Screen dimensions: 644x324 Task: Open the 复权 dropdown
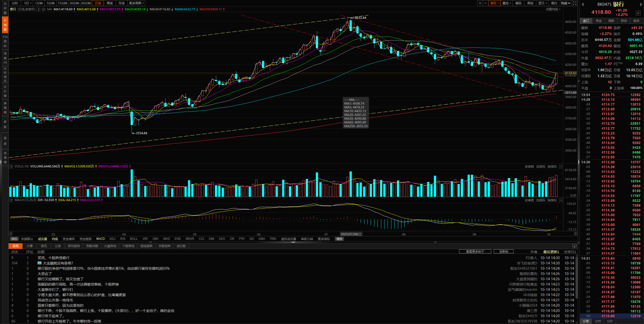(x=495, y=3)
